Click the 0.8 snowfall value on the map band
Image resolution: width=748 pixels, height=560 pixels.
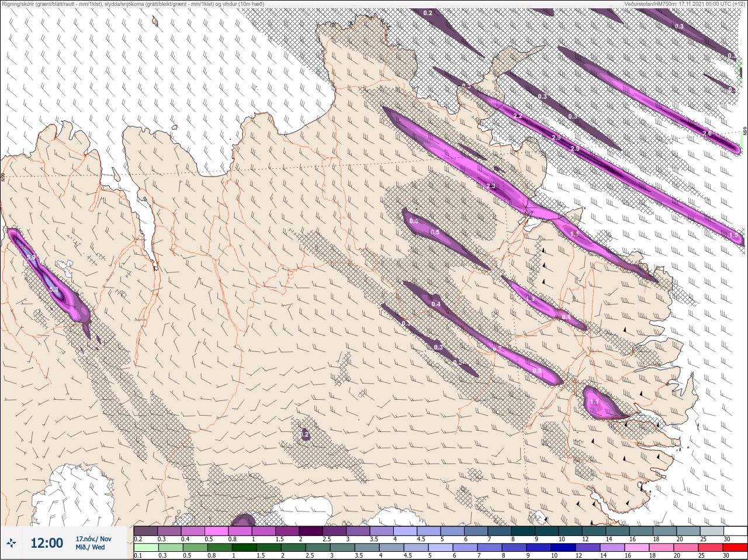point(537,371)
